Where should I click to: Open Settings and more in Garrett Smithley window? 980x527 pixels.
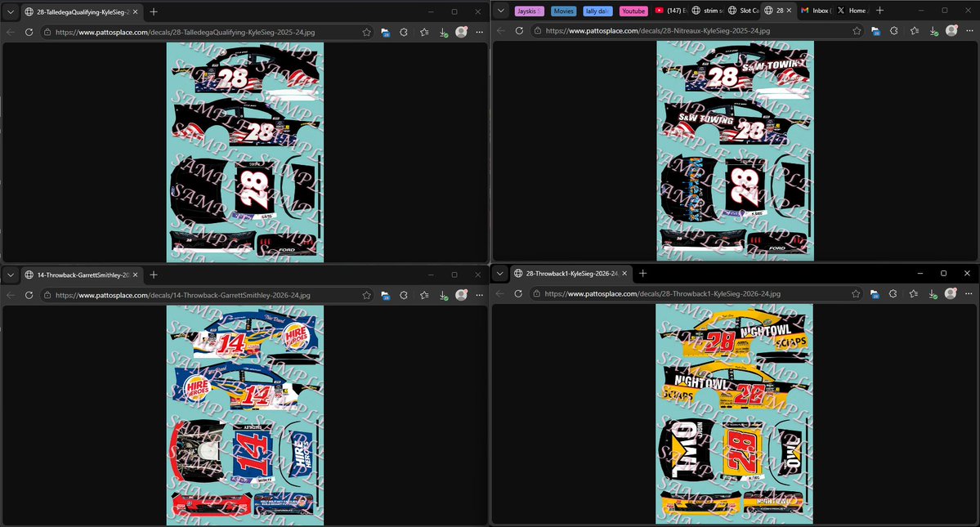coord(480,295)
